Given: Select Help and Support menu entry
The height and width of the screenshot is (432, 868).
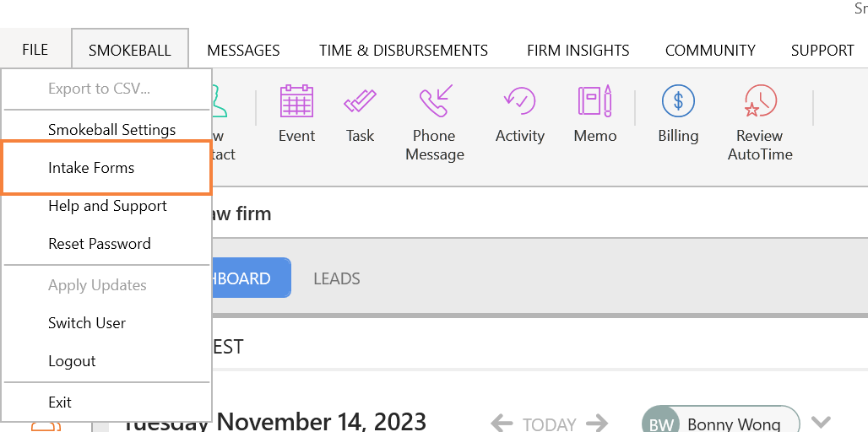Looking at the screenshot, I should click(x=106, y=206).
